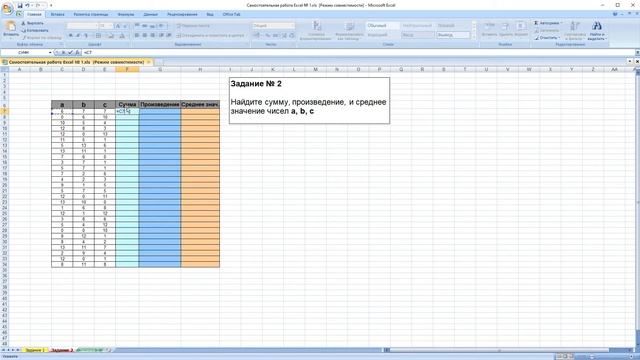This screenshot has width=640, height=360.
Task: Open Office Tab ribbon tab
Action: tap(231, 14)
